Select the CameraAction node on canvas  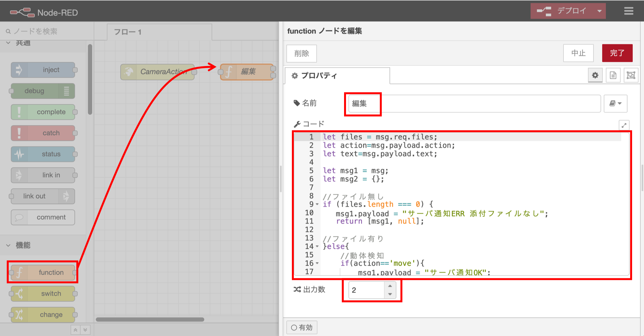158,72
